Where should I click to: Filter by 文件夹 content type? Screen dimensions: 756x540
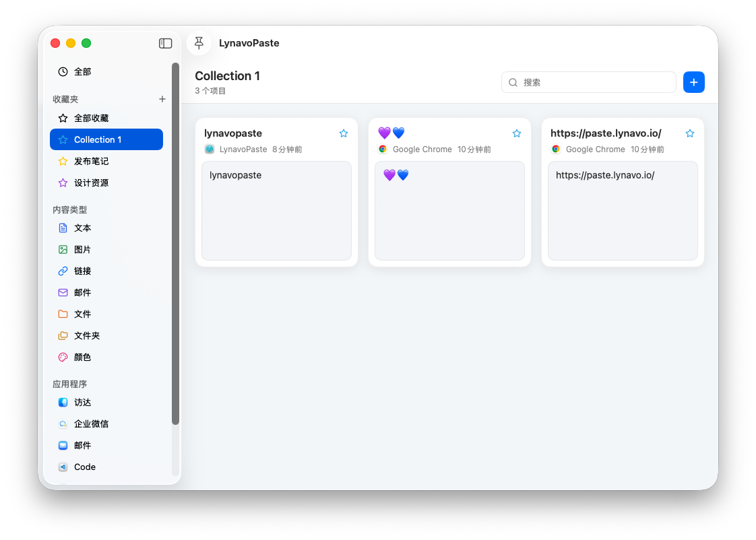(106, 336)
